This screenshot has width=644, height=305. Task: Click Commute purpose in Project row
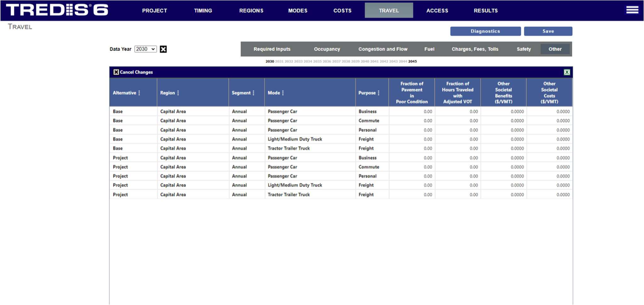[372, 167]
